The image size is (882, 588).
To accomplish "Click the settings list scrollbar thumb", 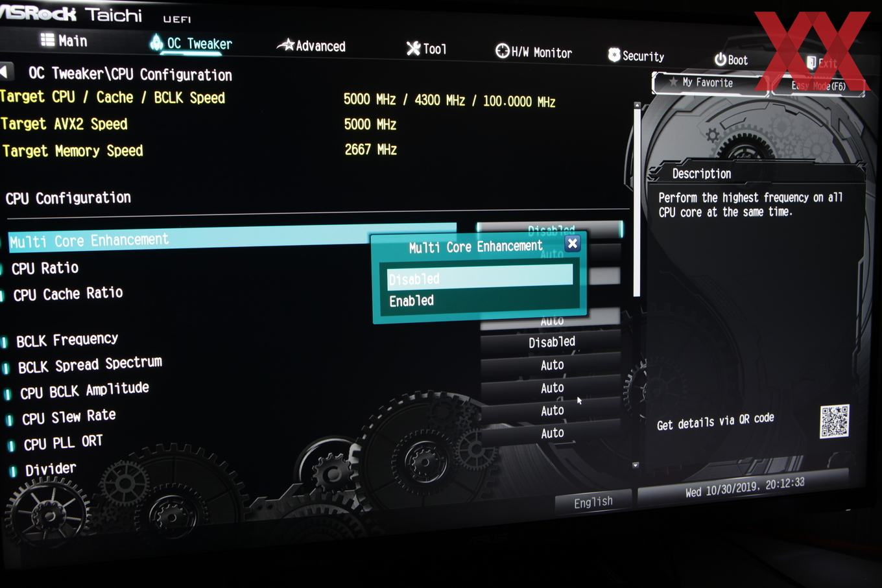I will [637, 202].
